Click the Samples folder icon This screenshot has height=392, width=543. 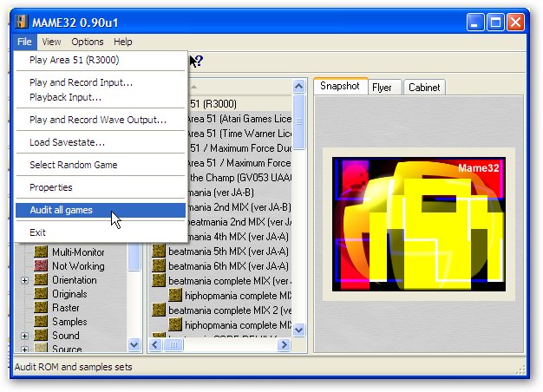tap(41, 321)
